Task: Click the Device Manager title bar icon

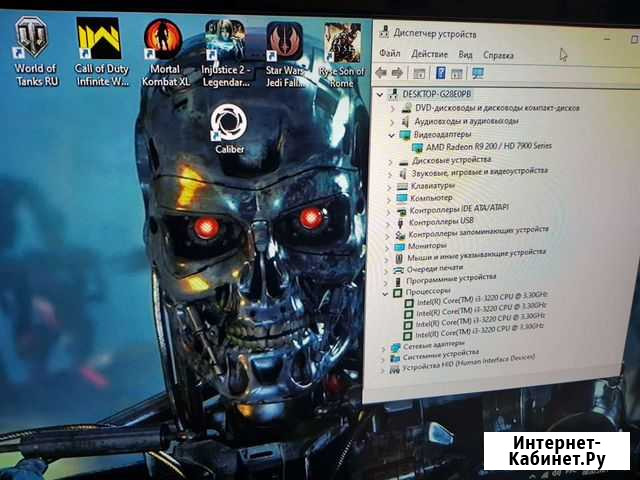Action: (x=384, y=31)
